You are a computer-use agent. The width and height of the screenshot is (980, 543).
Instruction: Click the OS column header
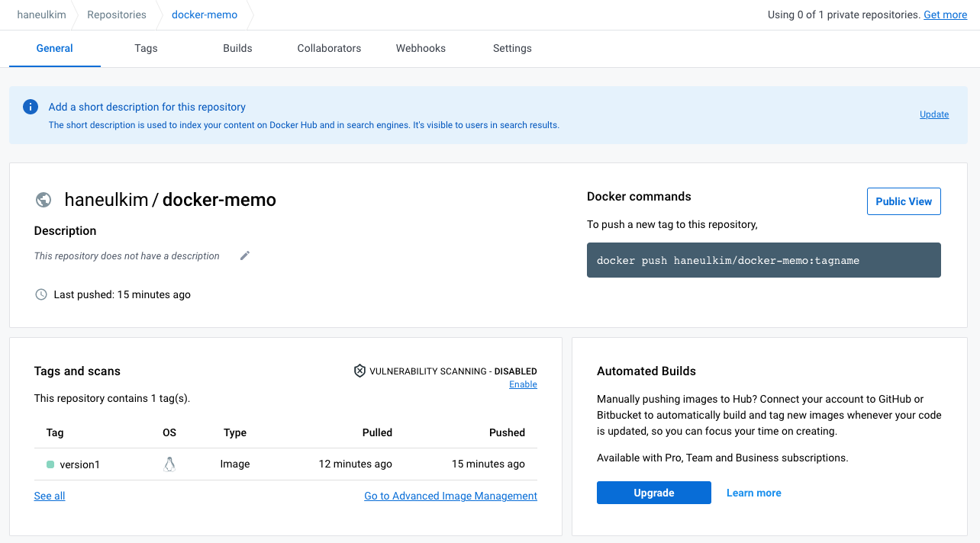coord(169,432)
